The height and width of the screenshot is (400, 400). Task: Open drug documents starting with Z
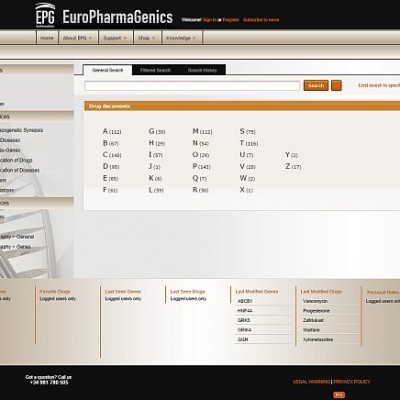point(293,166)
